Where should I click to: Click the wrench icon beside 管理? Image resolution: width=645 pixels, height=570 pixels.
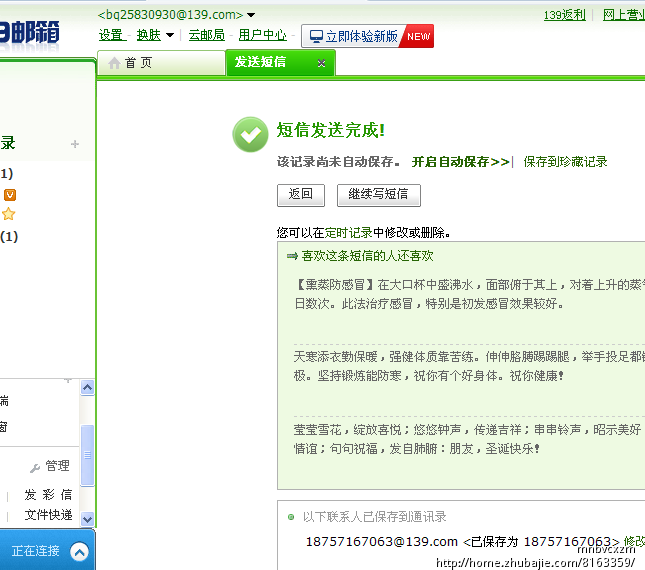[35, 468]
